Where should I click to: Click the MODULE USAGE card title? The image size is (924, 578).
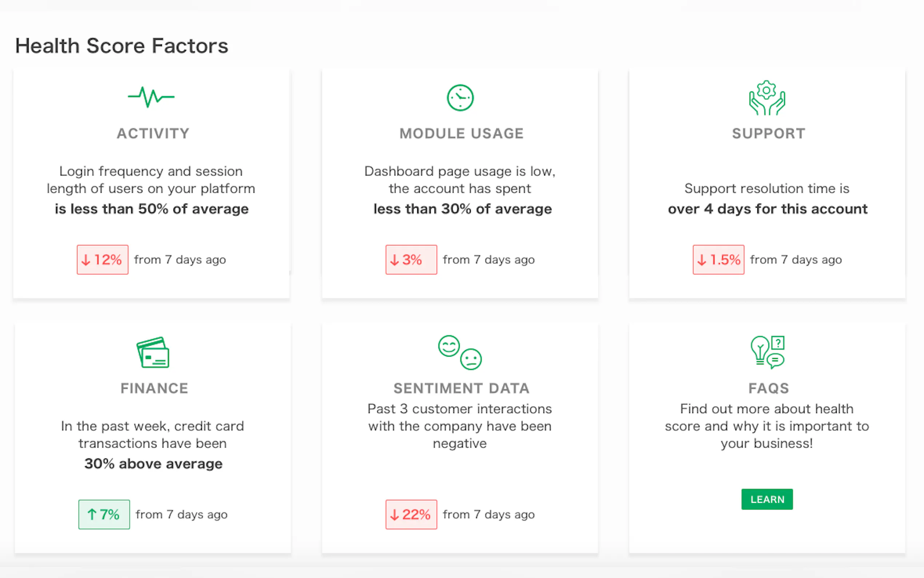pos(461,134)
